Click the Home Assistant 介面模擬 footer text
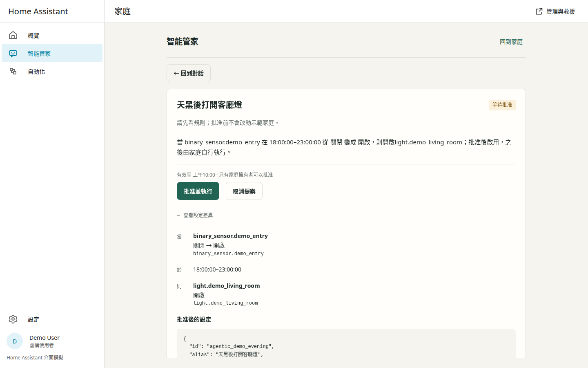This screenshot has height=368, width=588. 35,357
